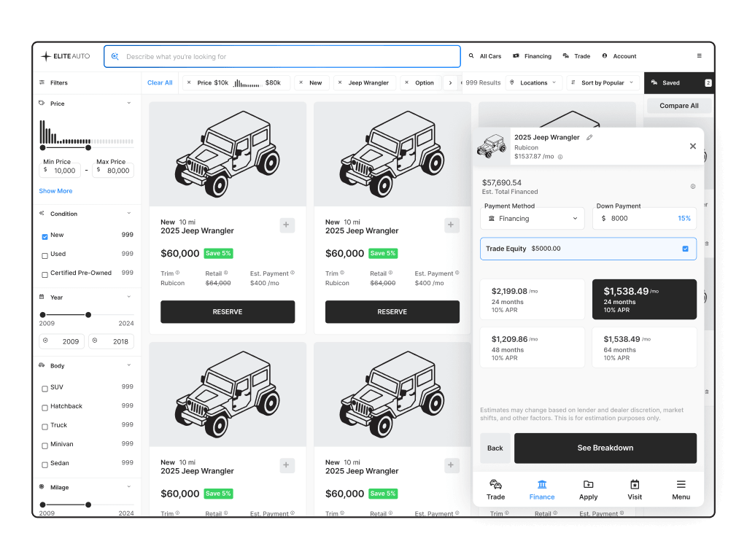The height and width of the screenshot is (560, 747).
Task: Click the AI search icon in search bar
Action: click(x=115, y=56)
